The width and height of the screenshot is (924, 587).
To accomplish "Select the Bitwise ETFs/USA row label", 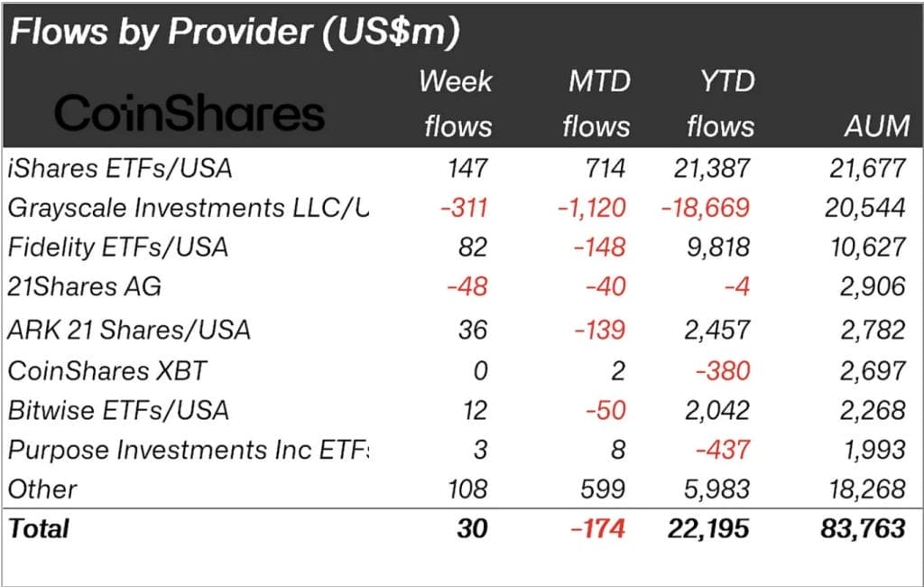I will 117,410.
